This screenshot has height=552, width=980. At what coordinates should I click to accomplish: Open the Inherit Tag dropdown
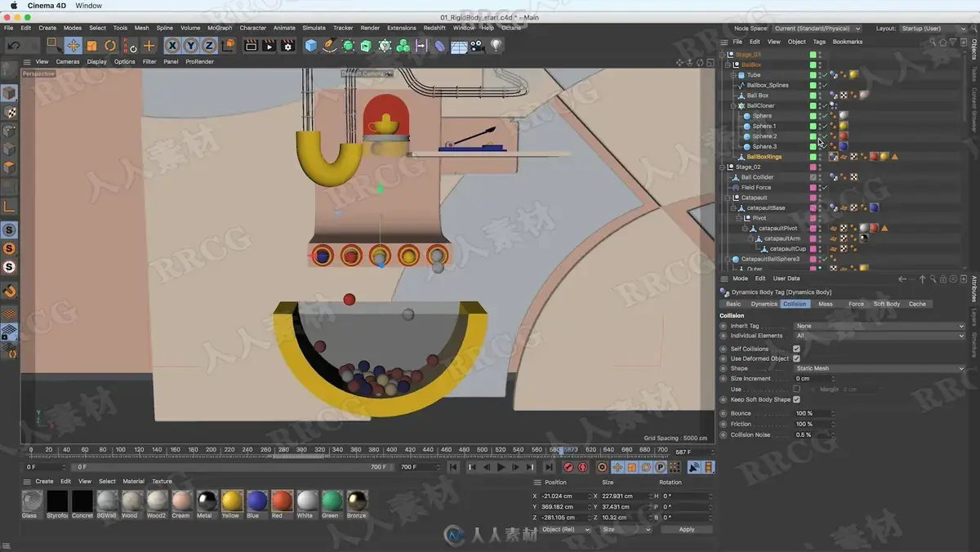click(880, 326)
